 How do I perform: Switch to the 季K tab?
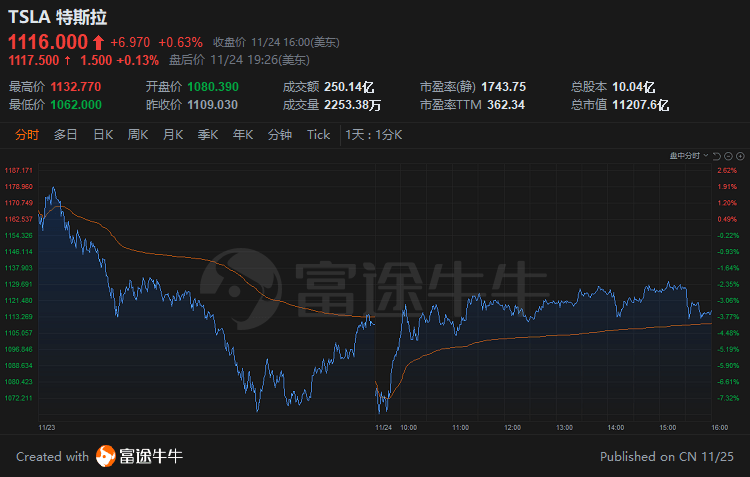208,135
